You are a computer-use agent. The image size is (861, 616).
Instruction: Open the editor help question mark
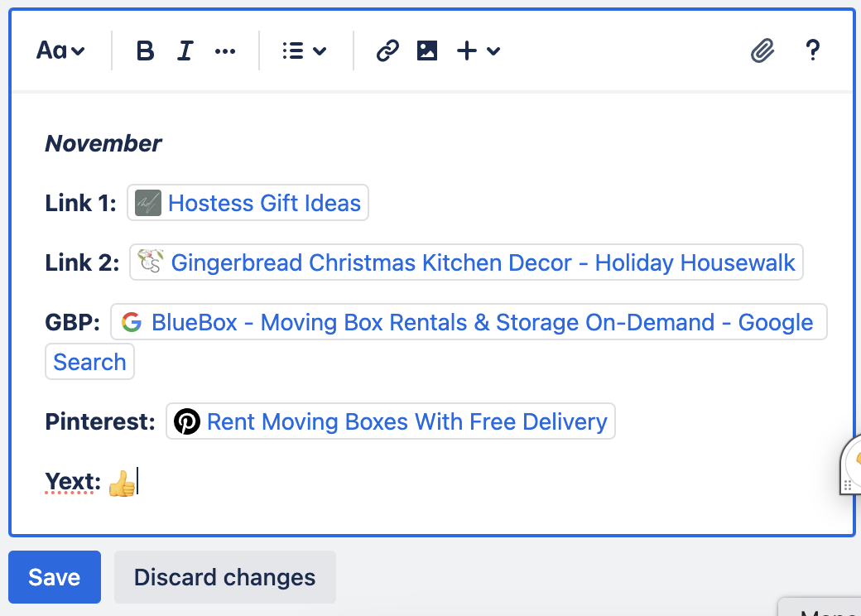coord(813,50)
